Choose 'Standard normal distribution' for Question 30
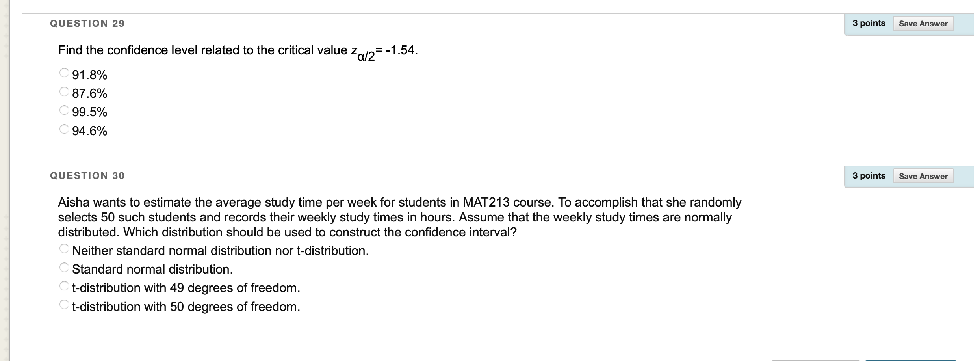This screenshot has height=361, width=980. pos(64,267)
